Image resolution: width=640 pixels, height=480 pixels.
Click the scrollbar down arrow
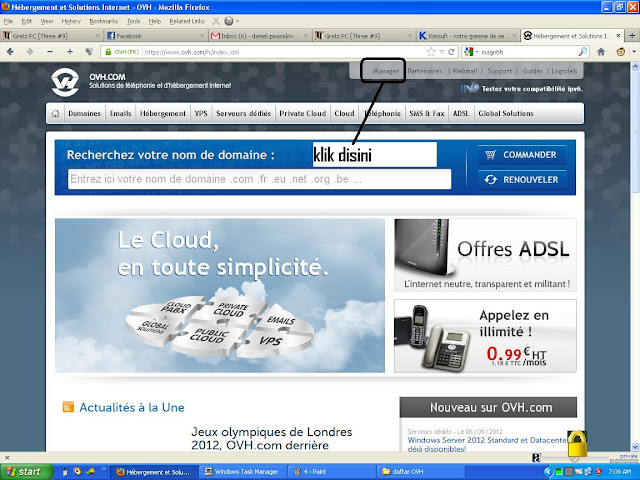click(x=636, y=447)
